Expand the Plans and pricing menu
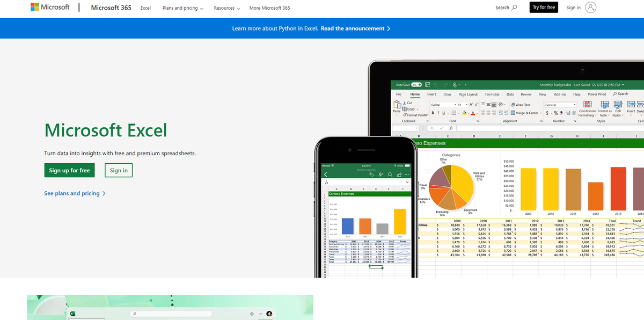644x320 pixels. 183,8
